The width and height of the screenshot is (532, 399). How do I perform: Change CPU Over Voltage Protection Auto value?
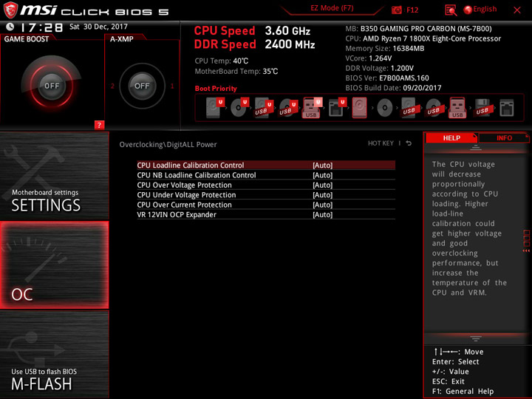[x=322, y=185]
